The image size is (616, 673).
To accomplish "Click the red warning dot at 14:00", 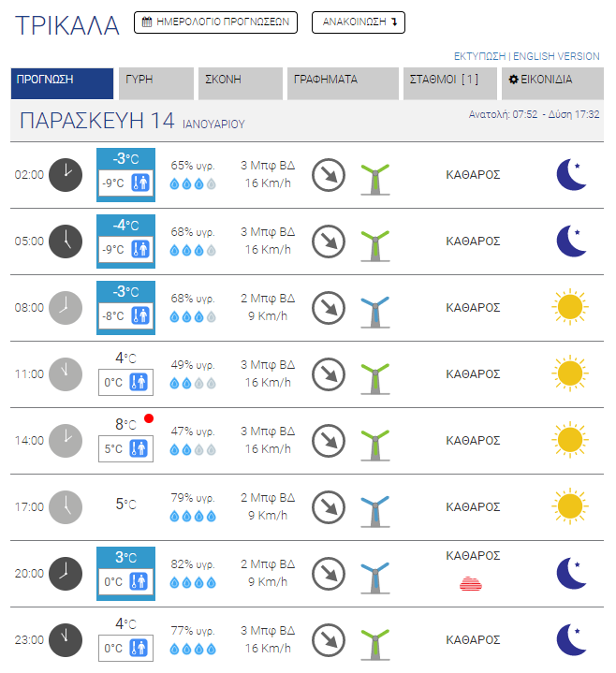I will (149, 418).
